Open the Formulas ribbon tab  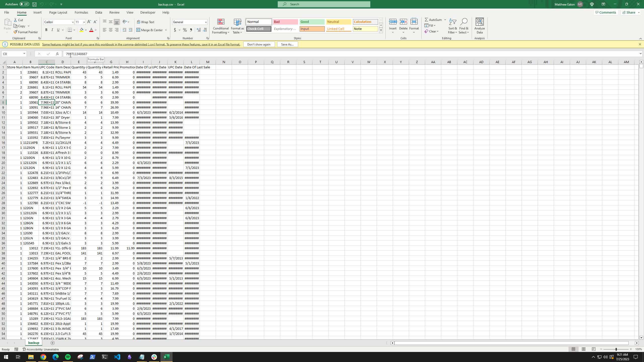point(81,12)
